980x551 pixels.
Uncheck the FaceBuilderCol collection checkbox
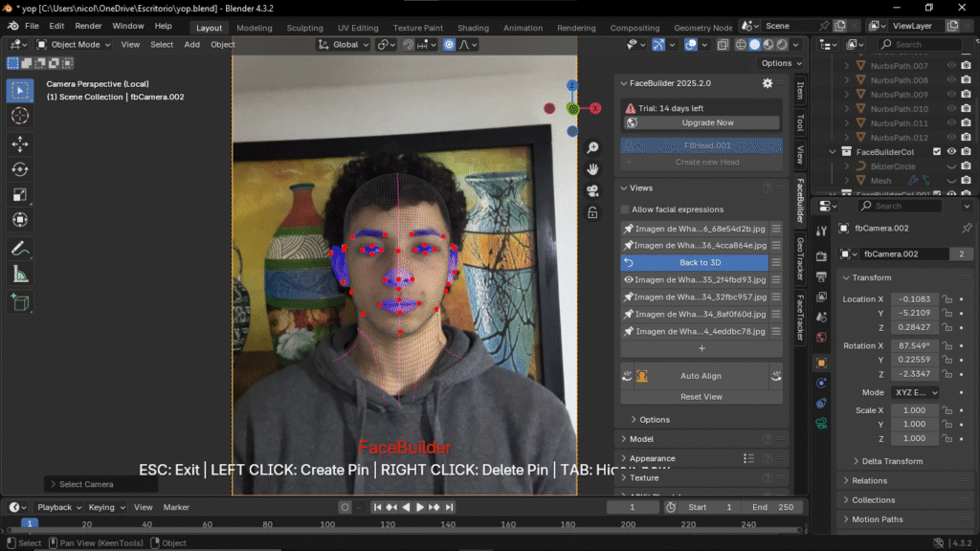[937, 152]
